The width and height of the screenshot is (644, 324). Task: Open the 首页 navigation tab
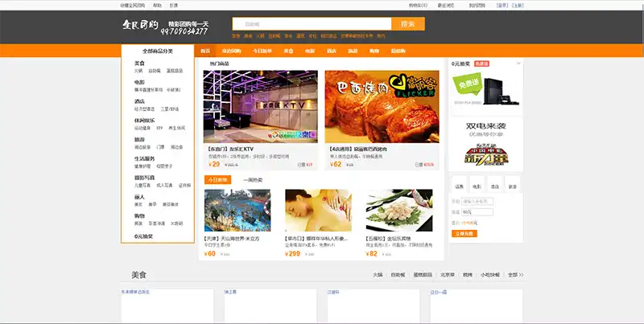coord(206,51)
